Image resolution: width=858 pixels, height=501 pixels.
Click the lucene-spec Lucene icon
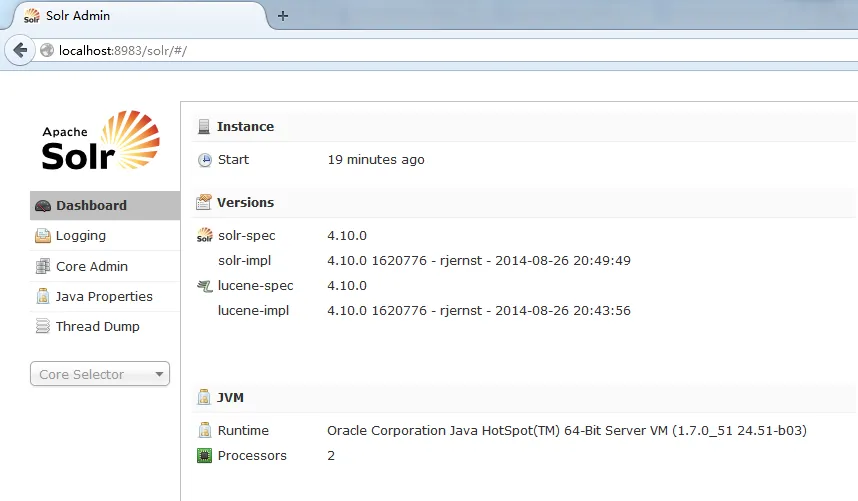point(205,286)
